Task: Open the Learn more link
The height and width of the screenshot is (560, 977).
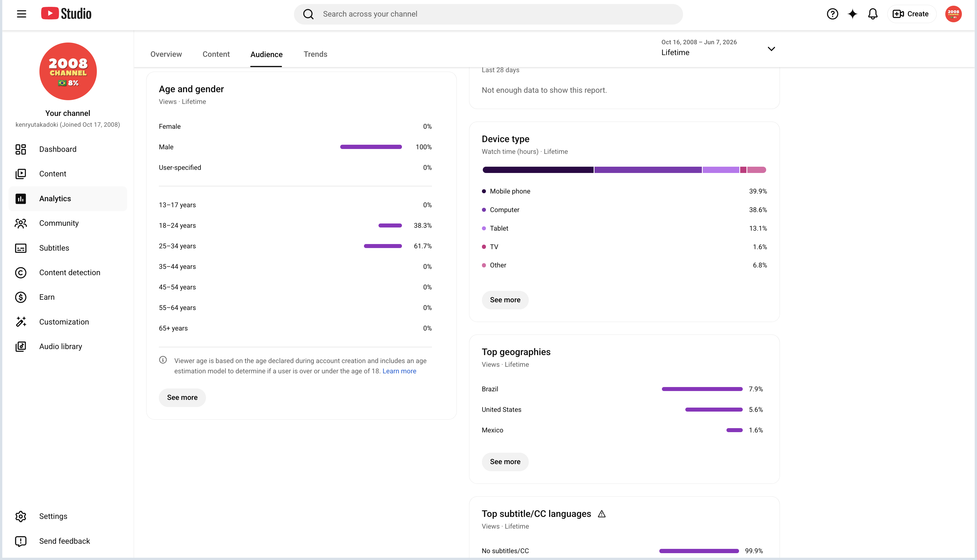Action: pos(399,371)
